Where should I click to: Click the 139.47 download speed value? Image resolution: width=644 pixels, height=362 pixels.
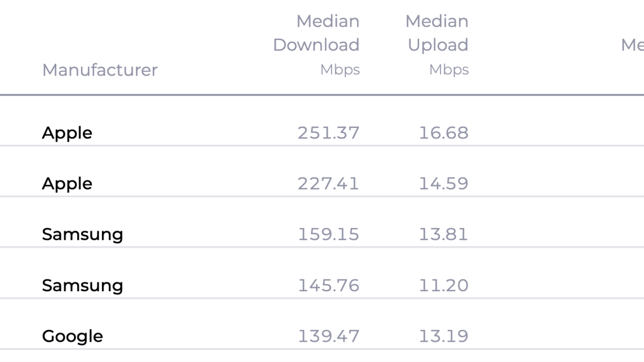coord(328,336)
